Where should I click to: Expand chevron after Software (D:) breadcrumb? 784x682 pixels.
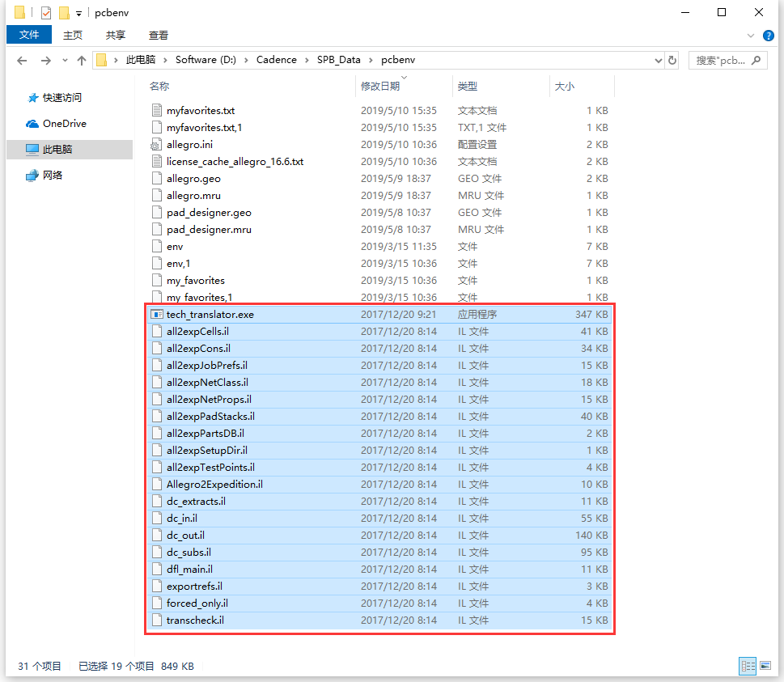tap(246, 61)
